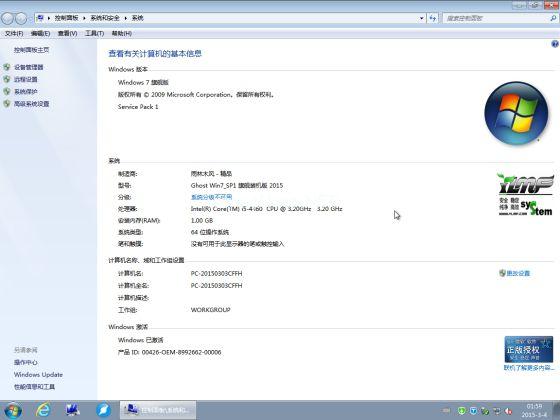Image resolution: width=560 pixels, height=420 pixels.
Task: Select the Windows 已激活 status text
Action: pyautogui.click(x=141, y=340)
